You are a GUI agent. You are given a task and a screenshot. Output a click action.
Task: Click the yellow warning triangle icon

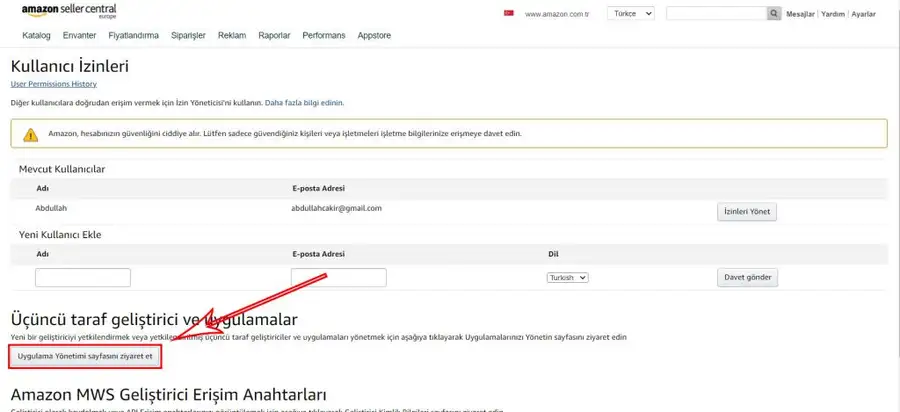tap(30, 135)
